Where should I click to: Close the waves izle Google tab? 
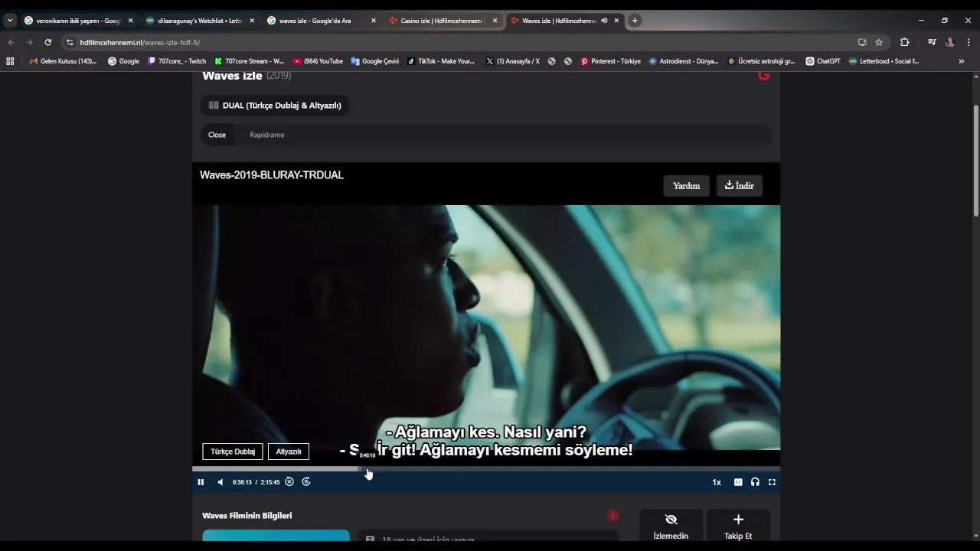pyautogui.click(x=374, y=21)
